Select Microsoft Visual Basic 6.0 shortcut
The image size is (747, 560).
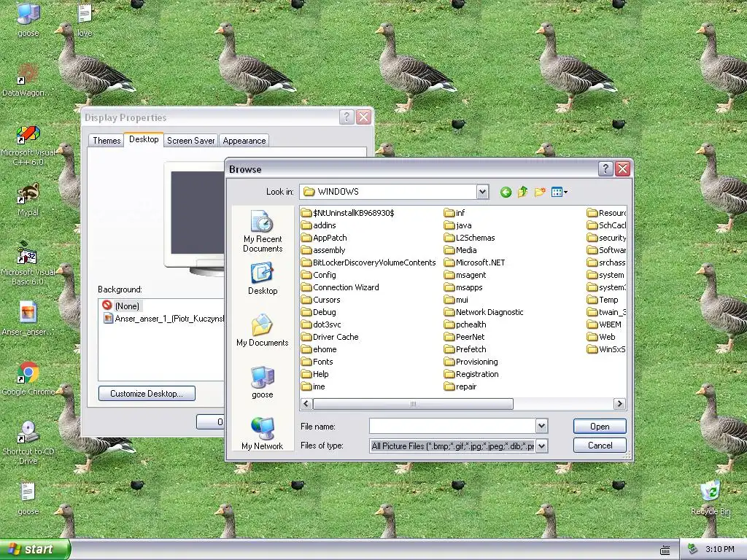tap(28, 264)
